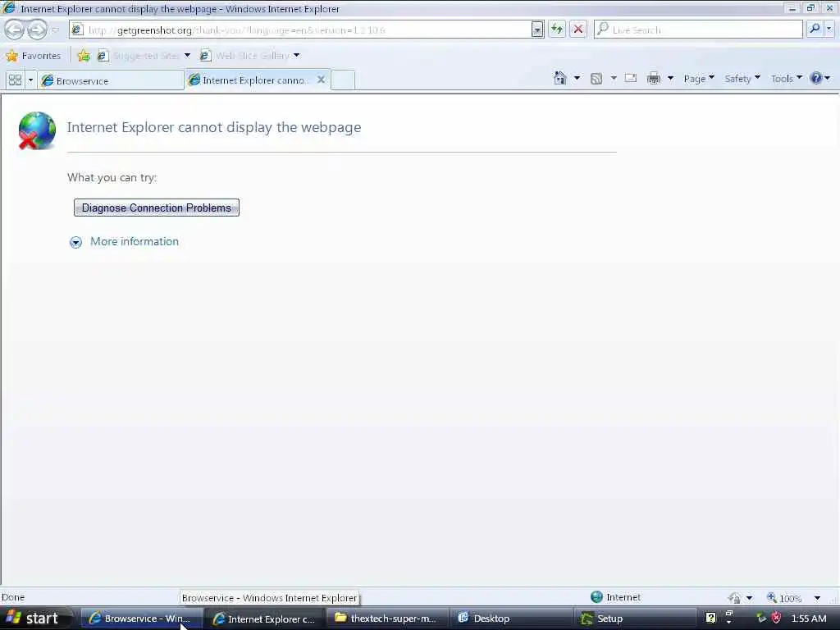Screen dimensions: 840x630
Task: Open search provider options dropdown
Action: [x=829, y=29]
